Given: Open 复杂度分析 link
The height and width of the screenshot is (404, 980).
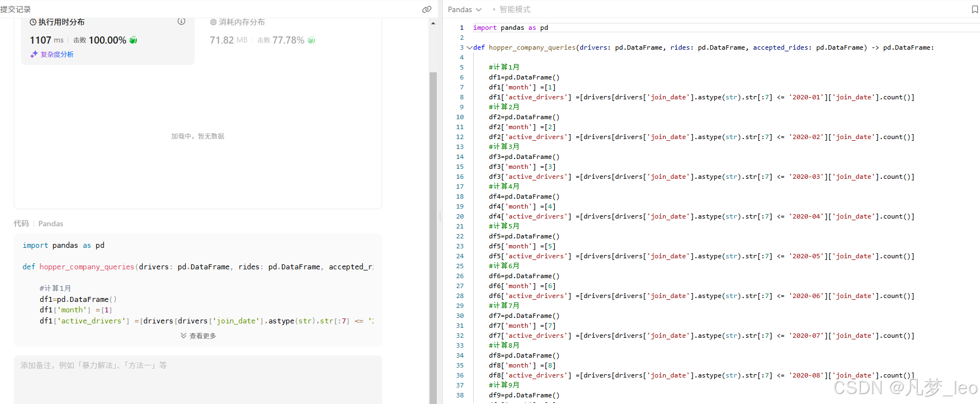Looking at the screenshot, I should [x=57, y=54].
